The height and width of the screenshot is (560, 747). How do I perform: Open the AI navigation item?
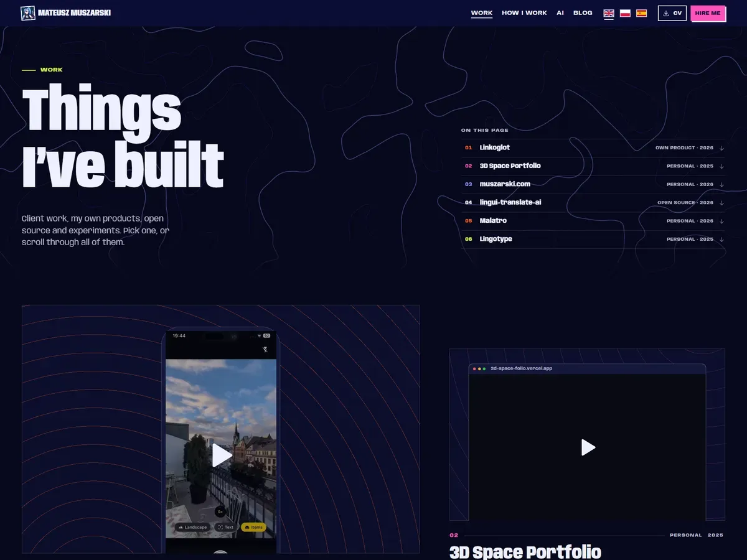[560, 13]
